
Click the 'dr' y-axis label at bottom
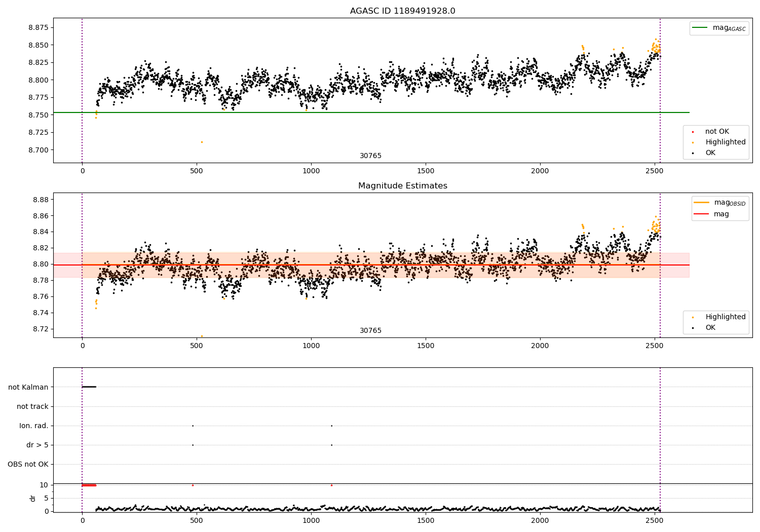(x=33, y=498)
